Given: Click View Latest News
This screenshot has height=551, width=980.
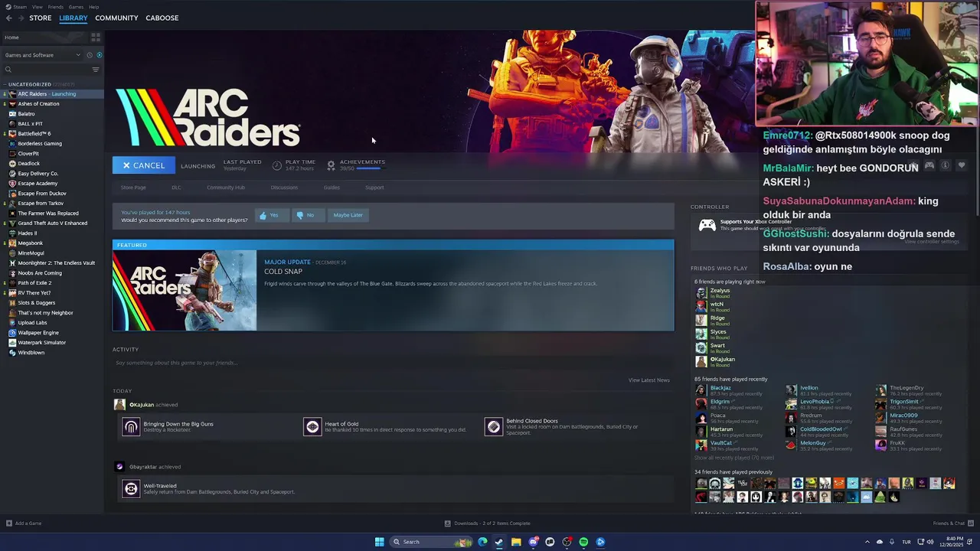Looking at the screenshot, I should tap(648, 380).
